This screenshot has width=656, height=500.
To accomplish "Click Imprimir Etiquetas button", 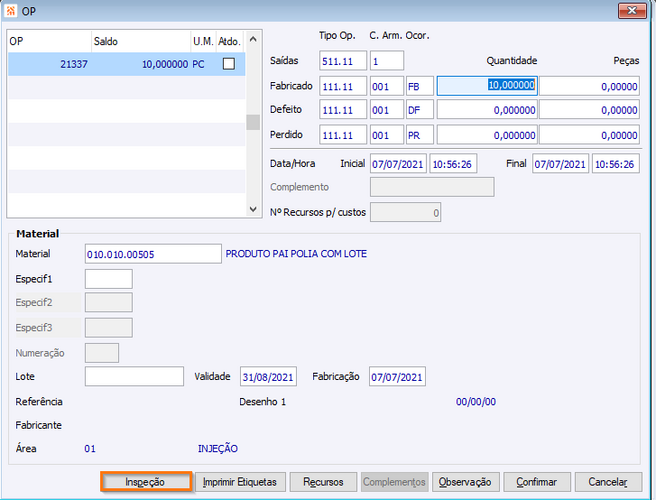I will point(240,482).
